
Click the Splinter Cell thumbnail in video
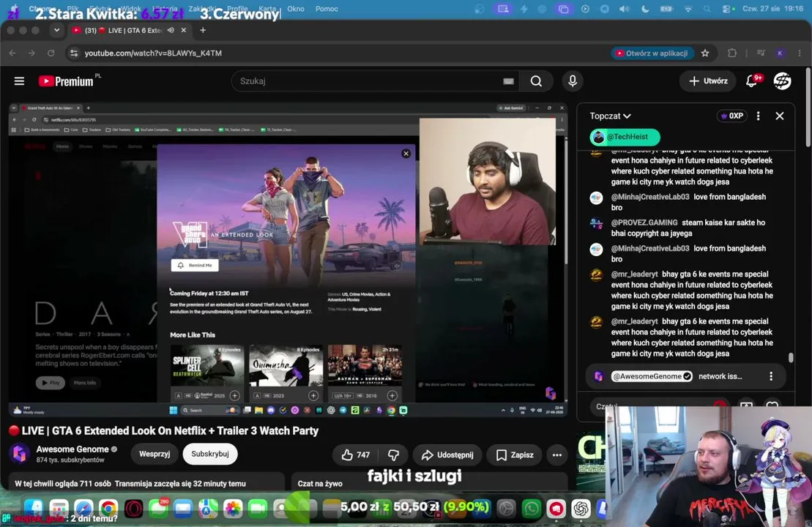tap(207, 365)
